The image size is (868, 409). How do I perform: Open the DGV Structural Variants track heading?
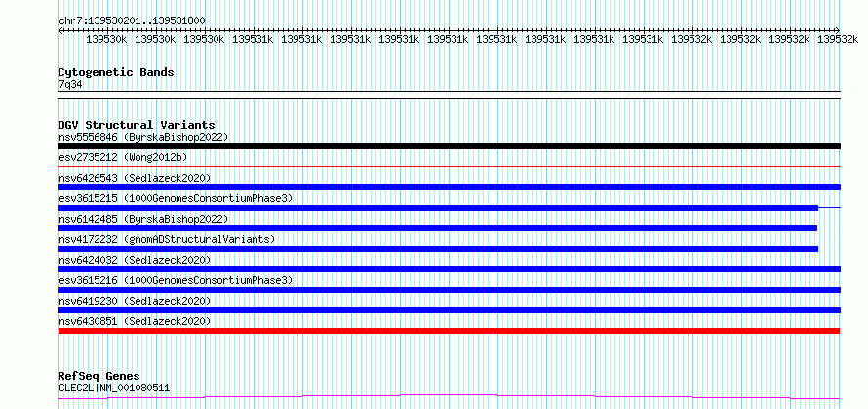(137, 125)
